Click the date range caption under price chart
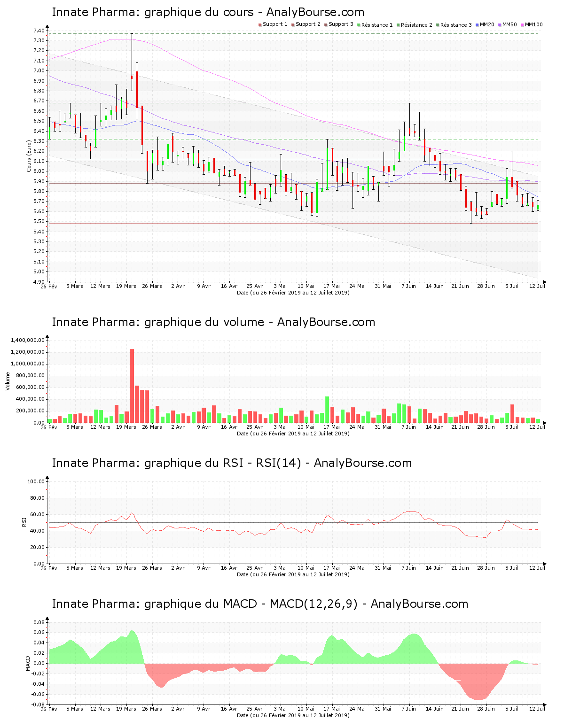Screen dimensions: 564x728 coord(293,293)
